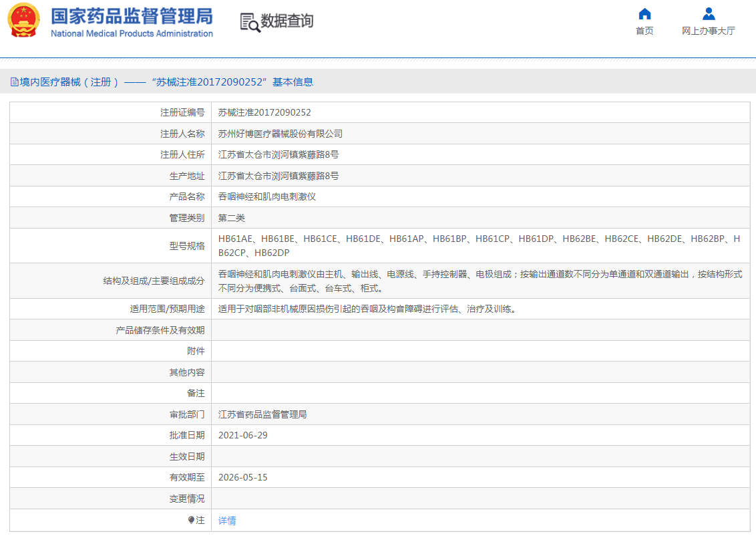Viewport: 756px width, 538px height.
Task: Open 网上办事大厅 service hall label
Action: pyautogui.click(x=707, y=29)
